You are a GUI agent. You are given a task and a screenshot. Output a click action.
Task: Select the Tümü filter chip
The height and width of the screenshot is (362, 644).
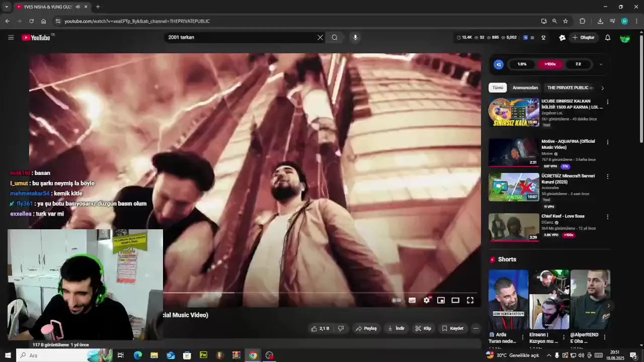click(498, 87)
